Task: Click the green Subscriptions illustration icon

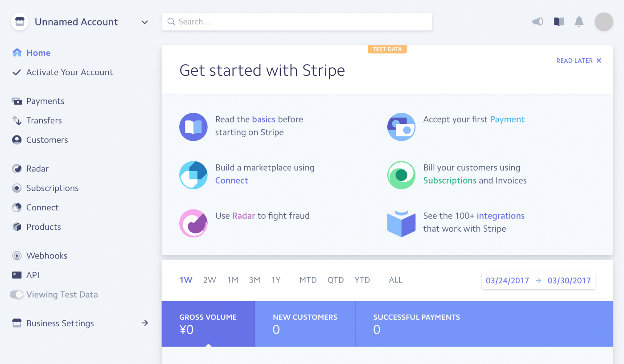Action: [402, 175]
